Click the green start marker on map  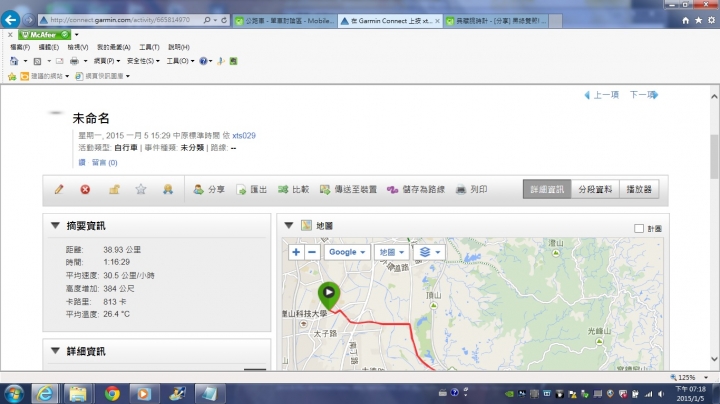coord(329,295)
